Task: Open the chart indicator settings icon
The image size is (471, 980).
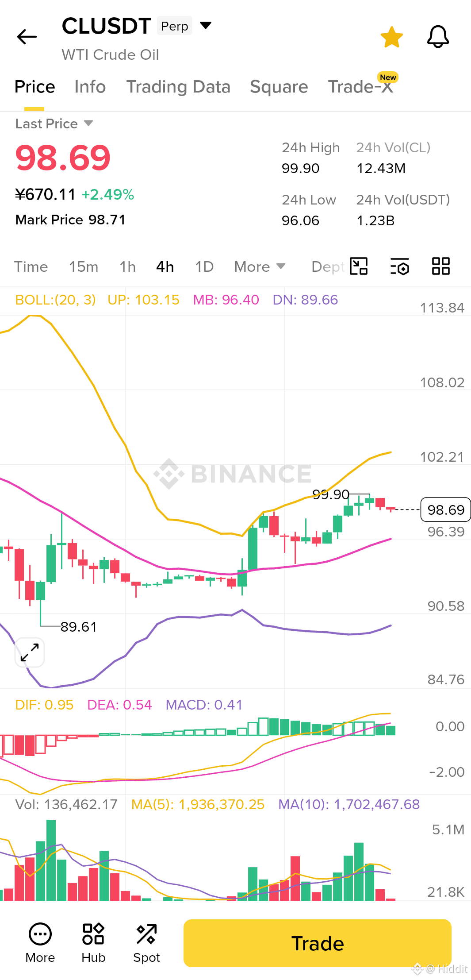Action: pyautogui.click(x=400, y=266)
